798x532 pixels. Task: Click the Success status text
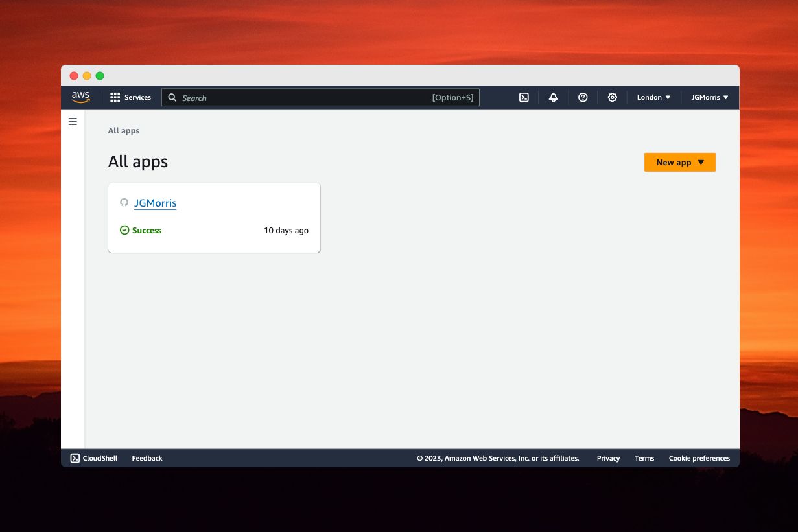pos(147,230)
